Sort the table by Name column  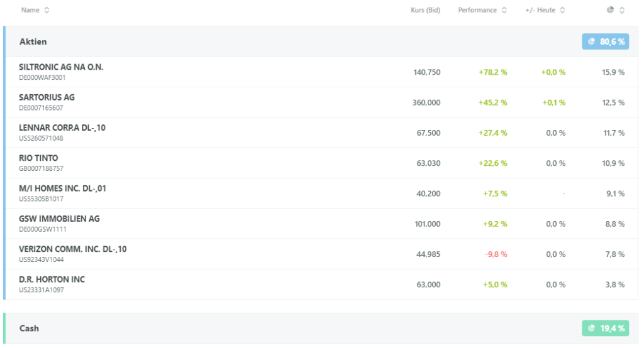(35, 10)
